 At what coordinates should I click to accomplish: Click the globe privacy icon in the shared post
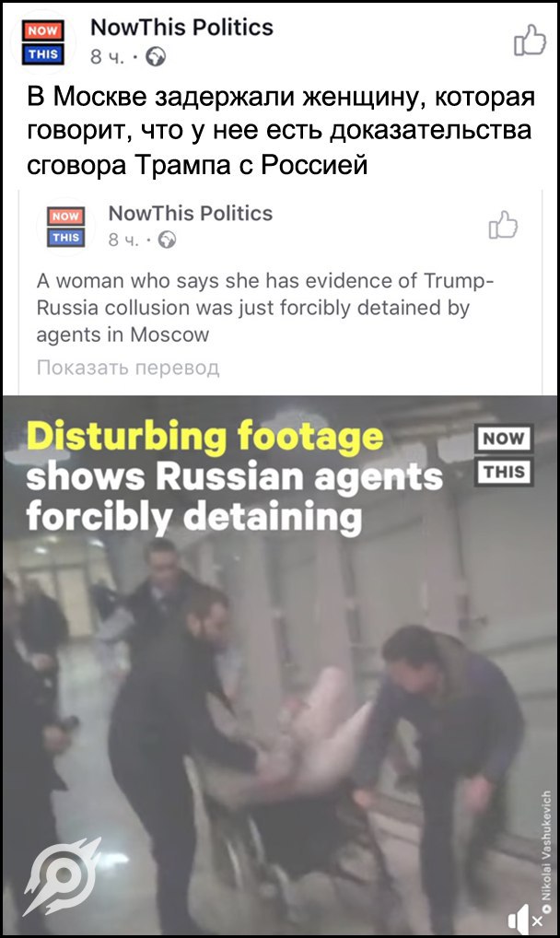(167, 240)
